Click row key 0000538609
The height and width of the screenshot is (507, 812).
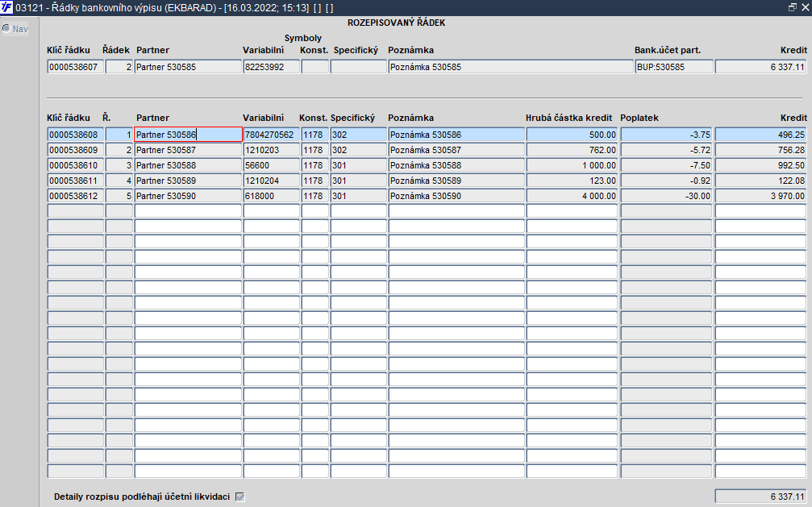click(x=76, y=150)
